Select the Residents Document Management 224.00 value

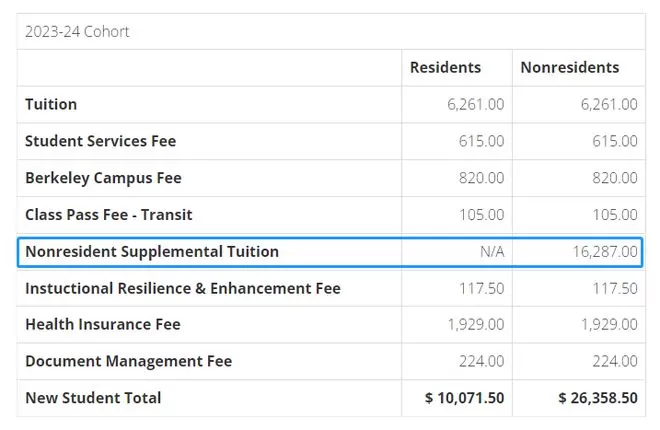tap(482, 361)
